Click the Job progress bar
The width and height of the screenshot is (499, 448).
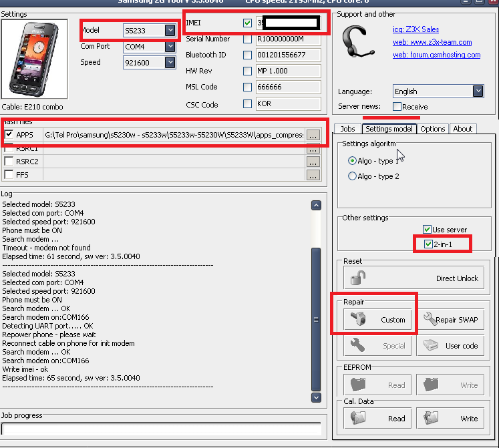tap(161, 429)
